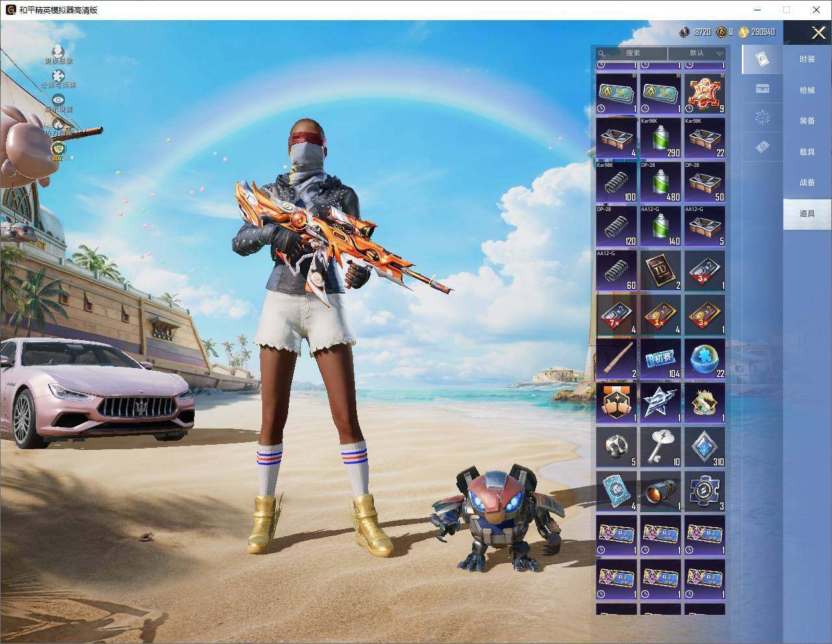The width and height of the screenshot is (832, 644).
Task: Select the silver x2 7天 card
Action: point(617,314)
